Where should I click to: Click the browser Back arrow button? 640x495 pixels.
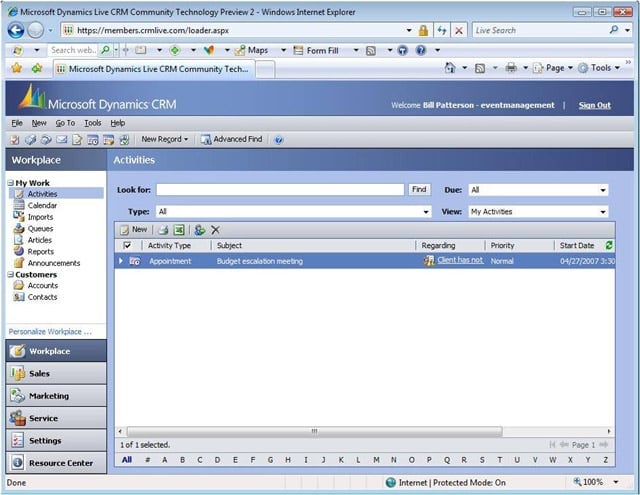[x=16, y=30]
